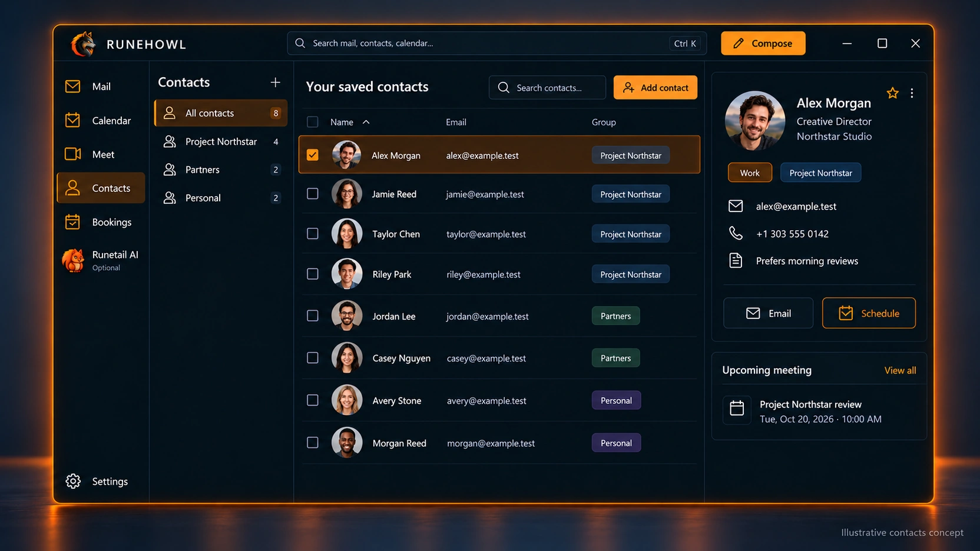Viewport: 980px width, 551px height.
Task: Email Alex Morgan from the detail panel
Action: [x=769, y=313]
